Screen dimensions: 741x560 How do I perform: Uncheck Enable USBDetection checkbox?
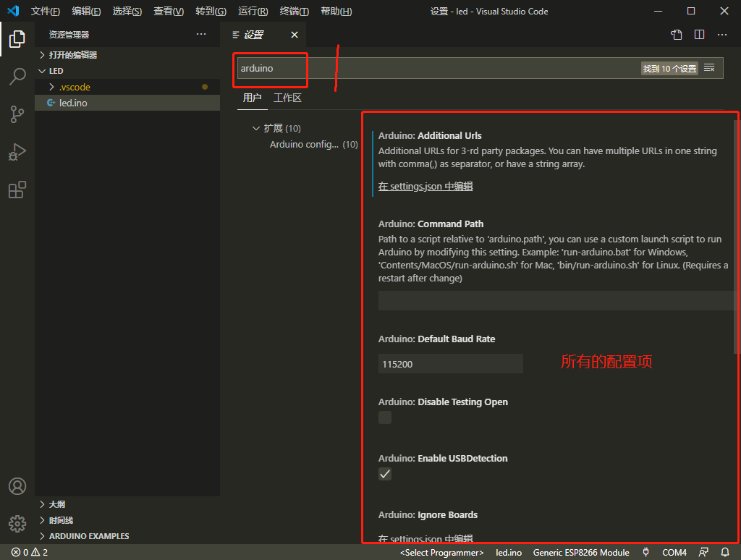[x=385, y=474]
